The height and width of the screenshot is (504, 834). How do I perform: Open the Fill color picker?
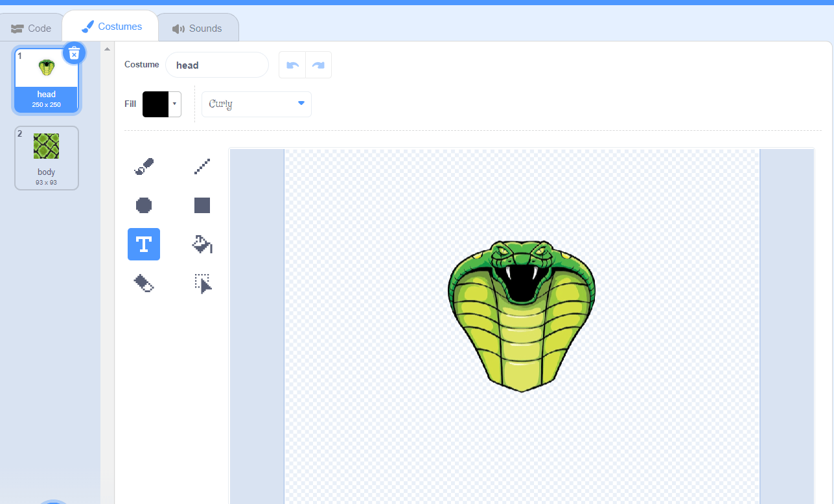coord(161,104)
